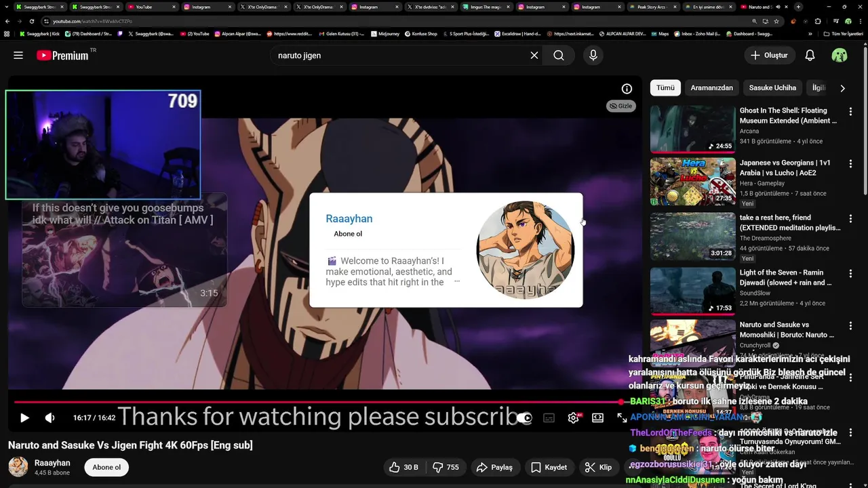
Task: Dislike the video 755
Action: coord(446,467)
